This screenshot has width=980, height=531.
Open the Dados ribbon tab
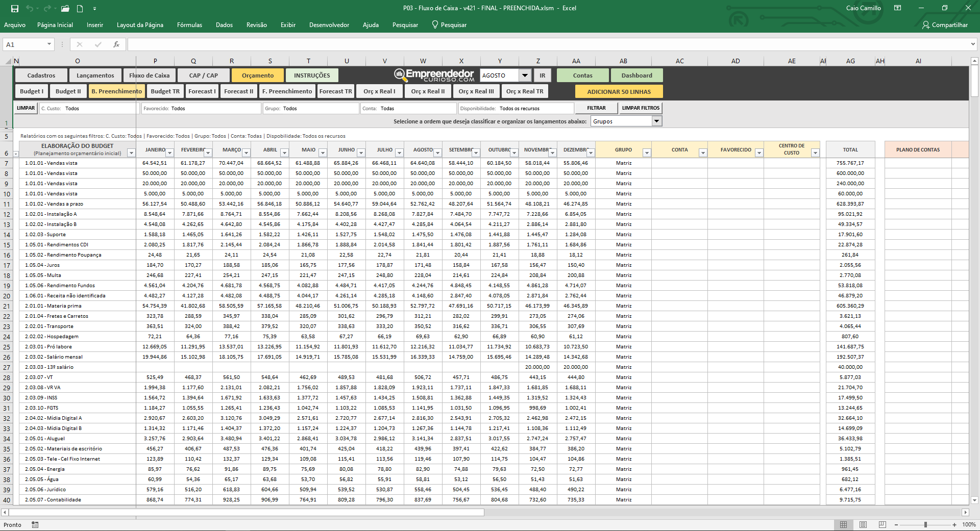(x=224, y=24)
